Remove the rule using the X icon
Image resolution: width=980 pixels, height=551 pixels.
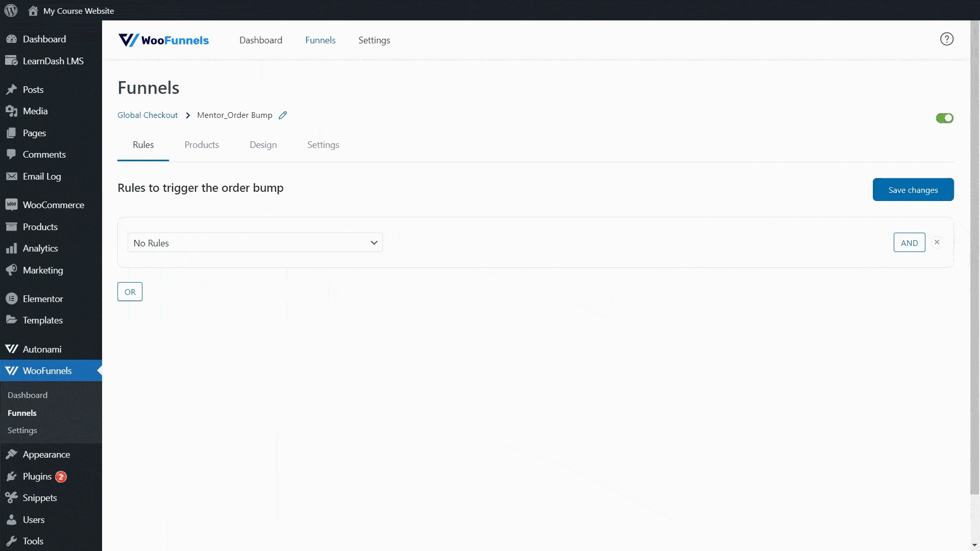pyautogui.click(x=937, y=242)
